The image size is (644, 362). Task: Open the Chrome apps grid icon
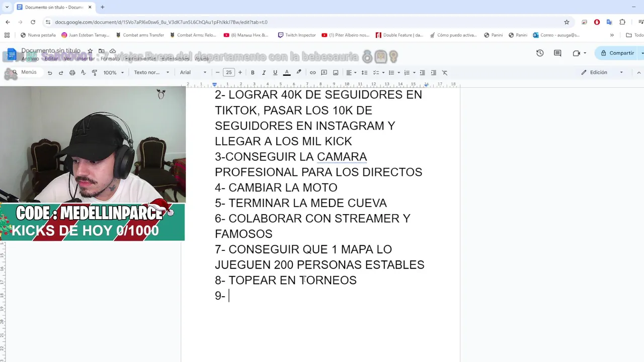7,35
